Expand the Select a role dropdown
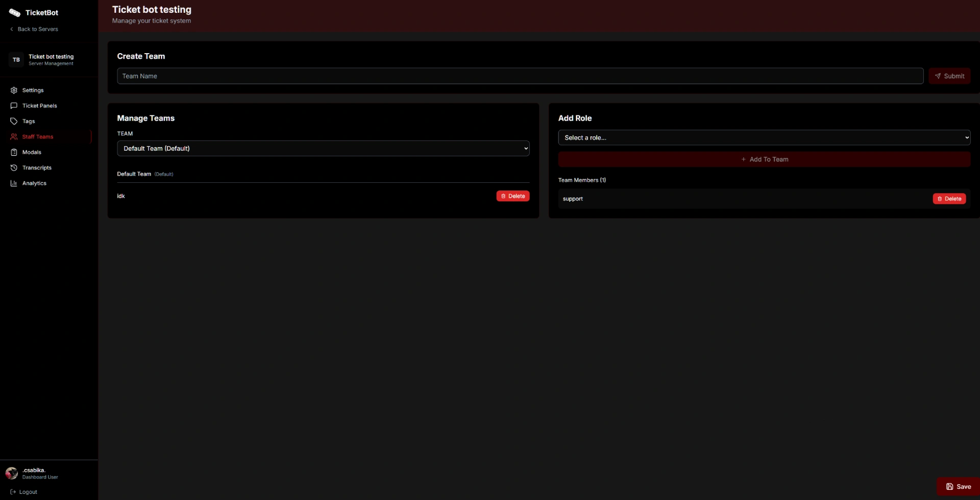The width and height of the screenshot is (980, 500). coord(764,138)
